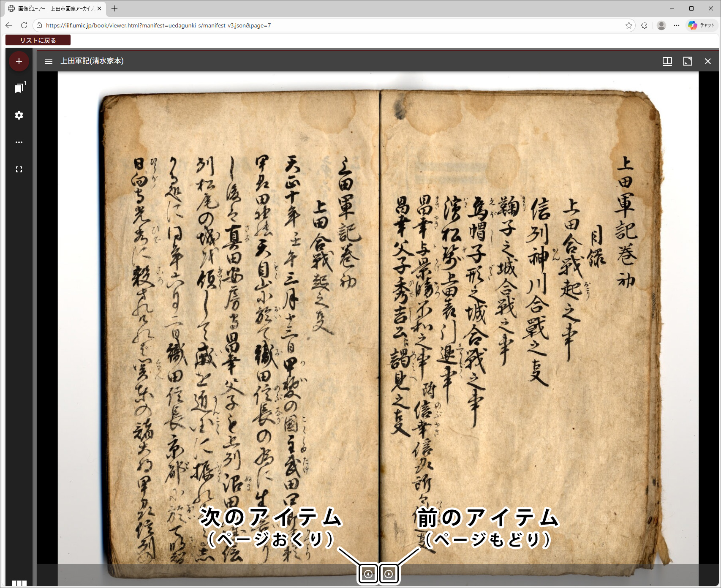Screen dimensions: 721x588
Task: Open the viewer settings gear
Action: (19, 115)
